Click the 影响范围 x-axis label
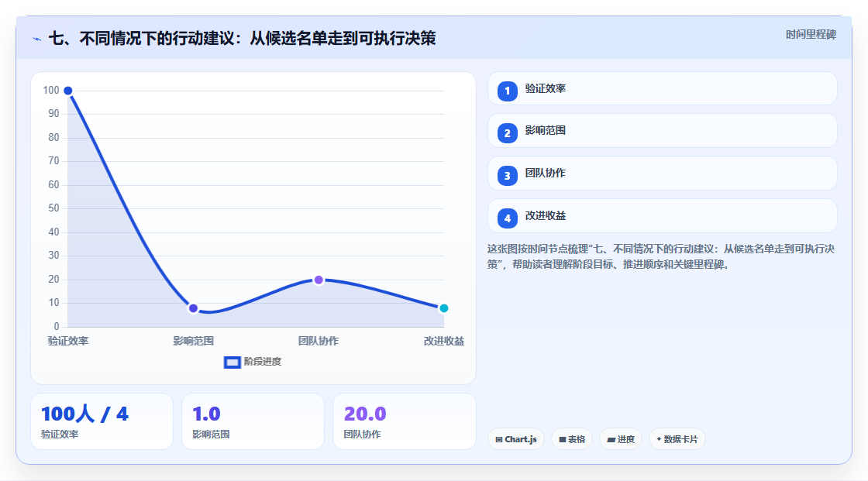868x481 pixels. [193, 341]
